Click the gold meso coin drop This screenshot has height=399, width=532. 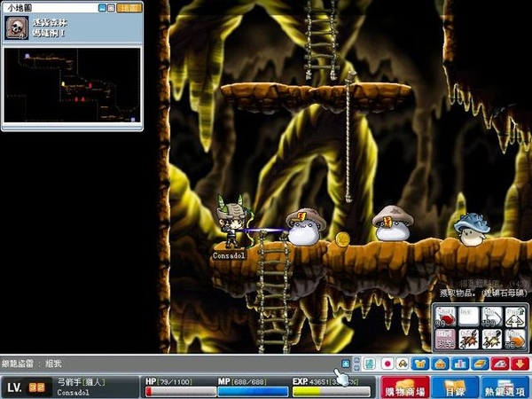(x=342, y=239)
